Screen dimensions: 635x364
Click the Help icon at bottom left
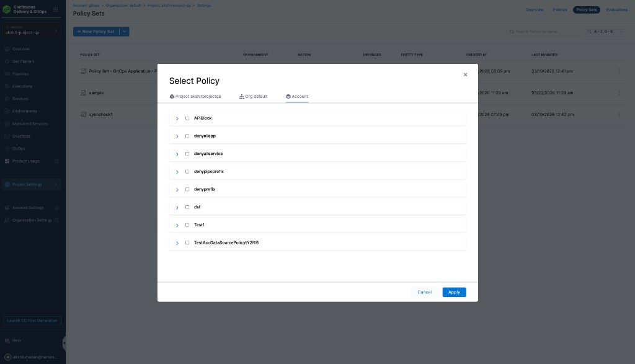(16, 340)
